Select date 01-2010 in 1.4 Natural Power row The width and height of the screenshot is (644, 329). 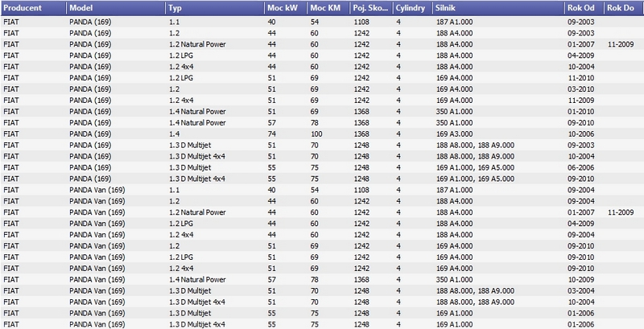pos(580,112)
